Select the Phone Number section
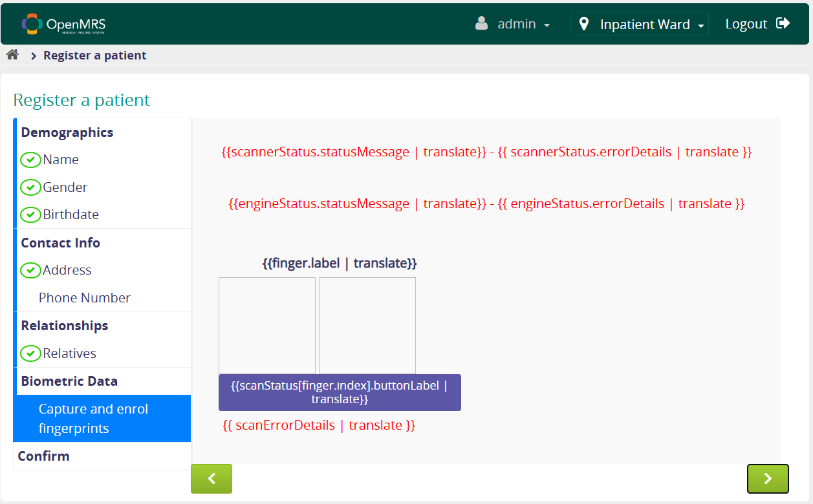Image resolution: width=813 pixels, height=504 pixels. coord(84,298)
